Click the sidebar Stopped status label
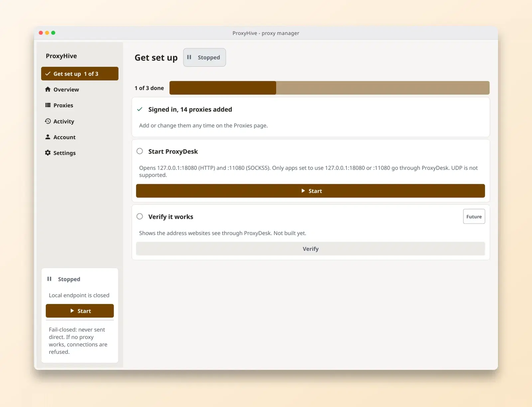Screen dimensions: 532x407 tap(69, 279)
